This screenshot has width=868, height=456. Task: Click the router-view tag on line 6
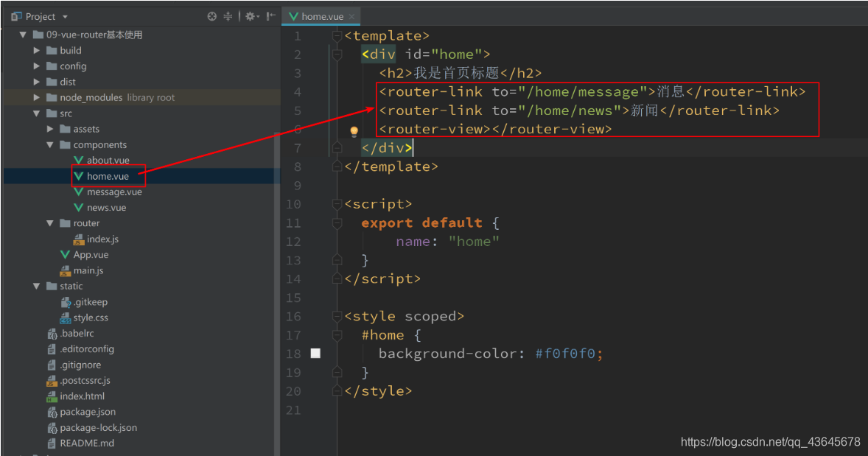(495, 130)
